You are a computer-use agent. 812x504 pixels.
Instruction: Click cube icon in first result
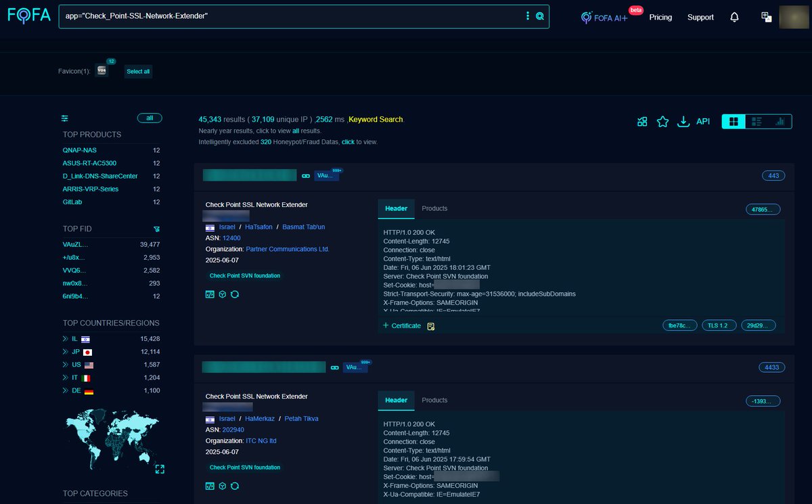click(x=222, y=294)
